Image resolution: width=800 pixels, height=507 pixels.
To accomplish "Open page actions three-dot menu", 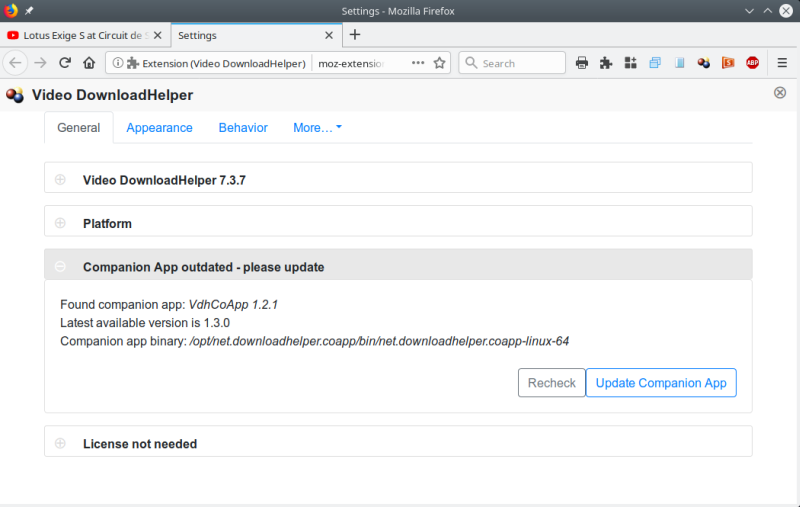I will coord(418,63).
